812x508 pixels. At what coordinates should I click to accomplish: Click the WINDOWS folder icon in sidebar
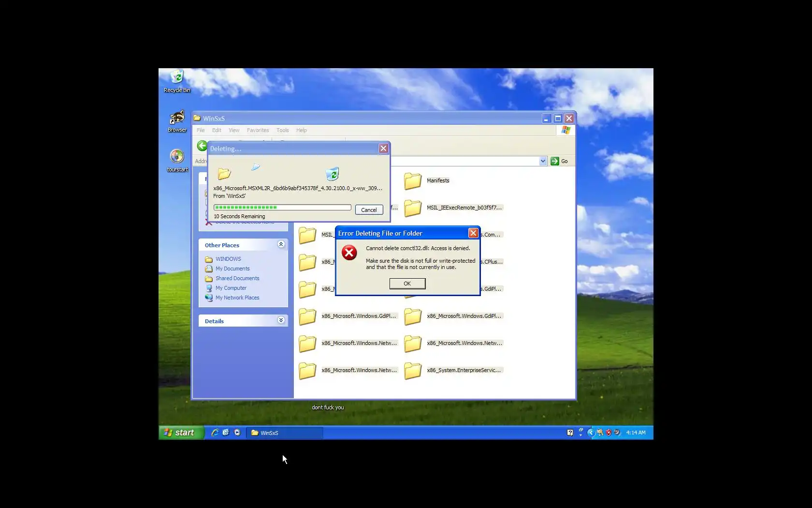[209, 259]
